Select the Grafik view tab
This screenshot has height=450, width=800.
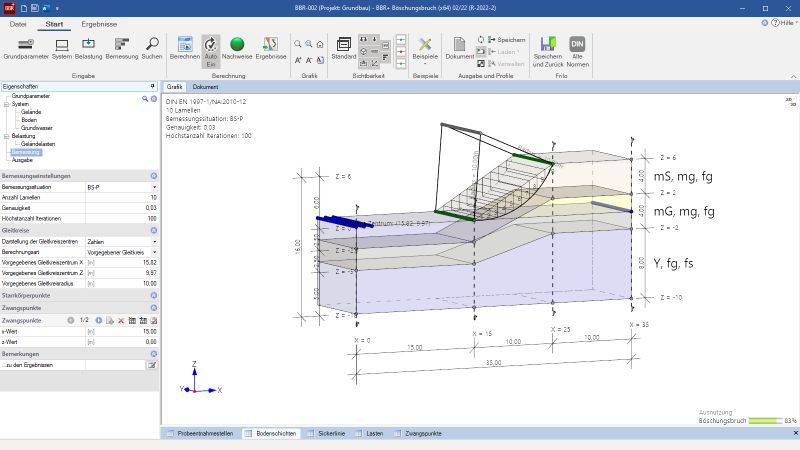click(x=174, y=87)
